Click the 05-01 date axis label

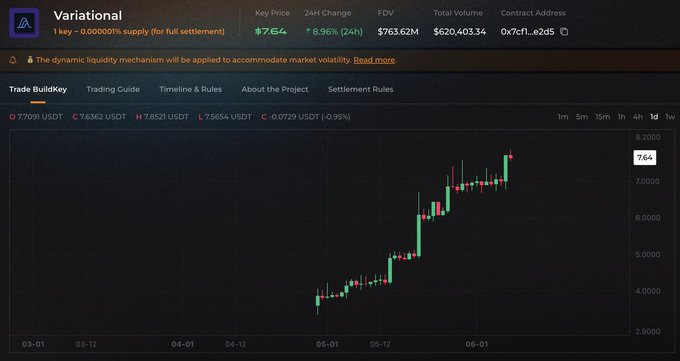[327, 345]
